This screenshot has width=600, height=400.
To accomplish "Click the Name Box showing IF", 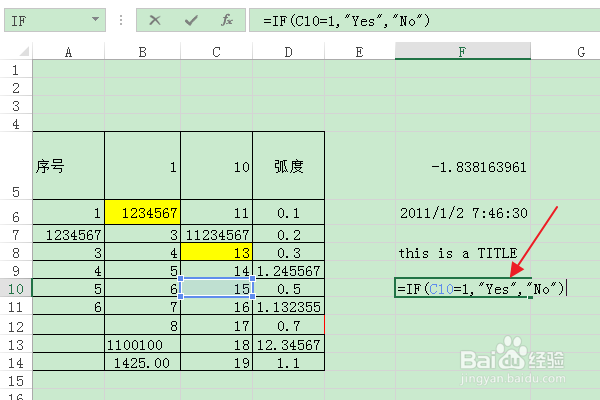I will point(55,20).
